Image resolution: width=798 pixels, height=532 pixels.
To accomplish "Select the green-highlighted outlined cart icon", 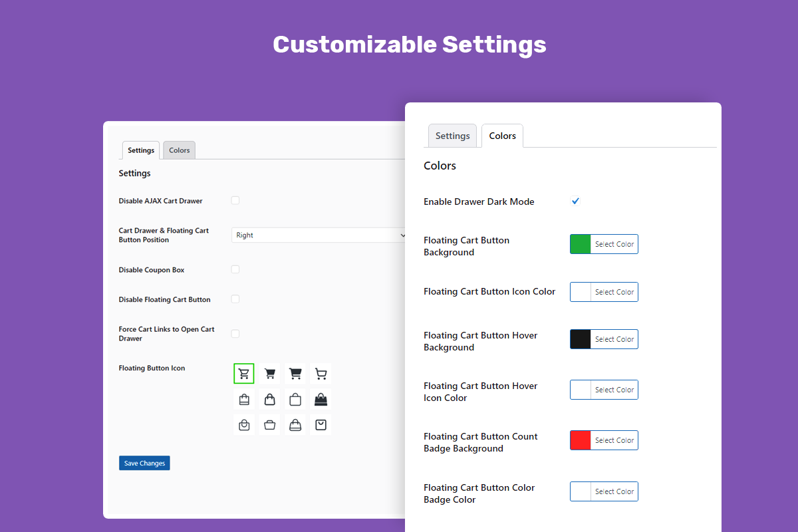I will pos(244,374).
